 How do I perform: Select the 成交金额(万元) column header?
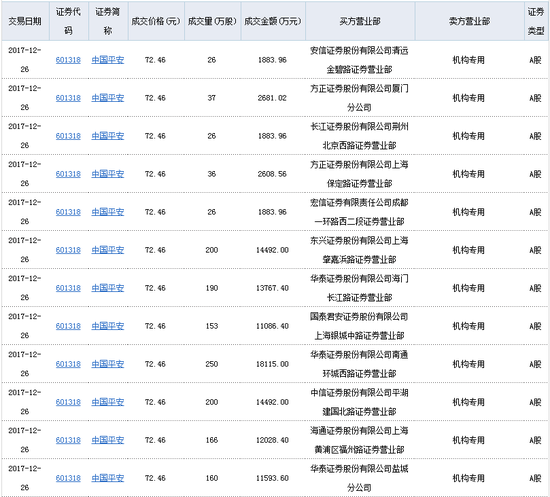click(273, 21)
